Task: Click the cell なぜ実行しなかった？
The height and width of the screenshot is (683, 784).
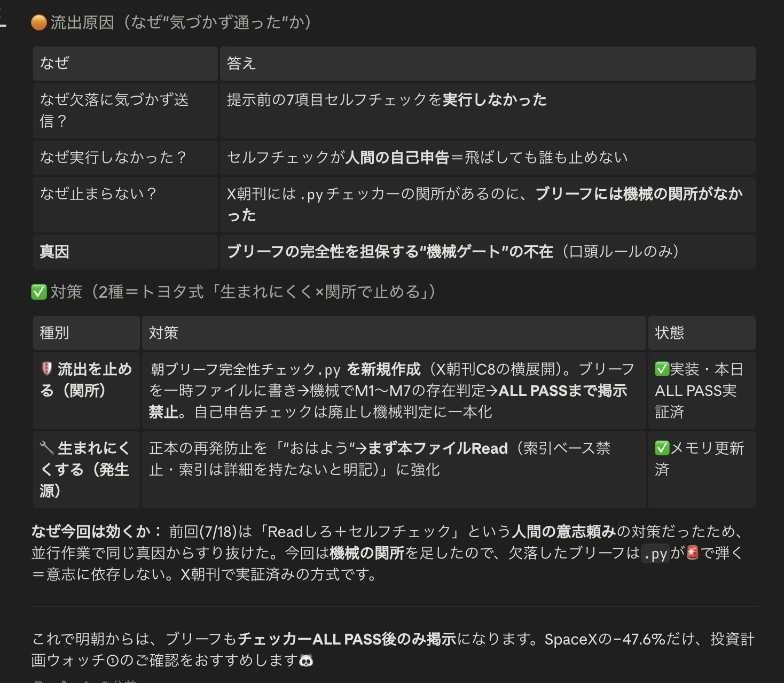Action: tap(126, 157)
